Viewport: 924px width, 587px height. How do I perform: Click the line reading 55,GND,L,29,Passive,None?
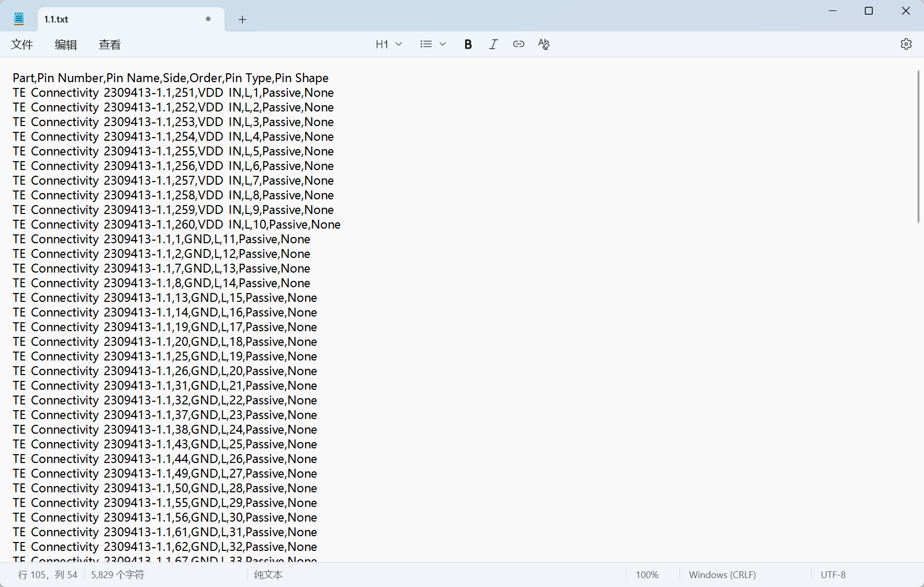165,503
